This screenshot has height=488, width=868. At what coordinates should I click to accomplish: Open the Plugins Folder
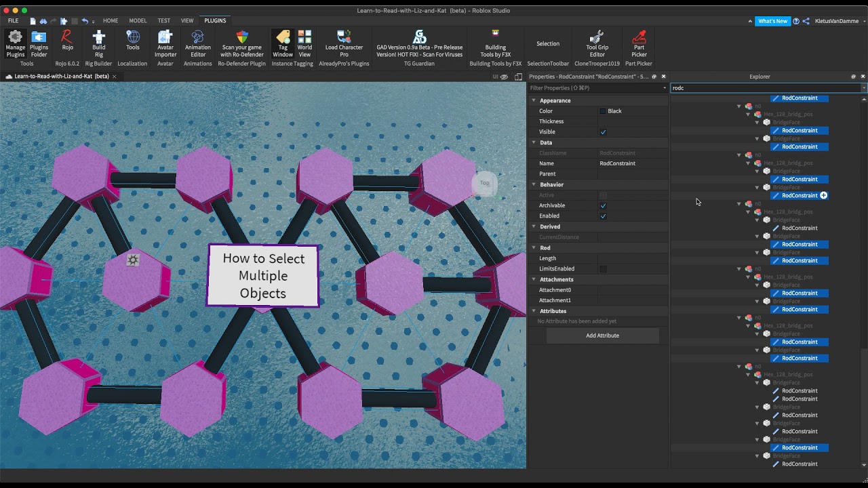pyautogui.click(x=39, y=43)
